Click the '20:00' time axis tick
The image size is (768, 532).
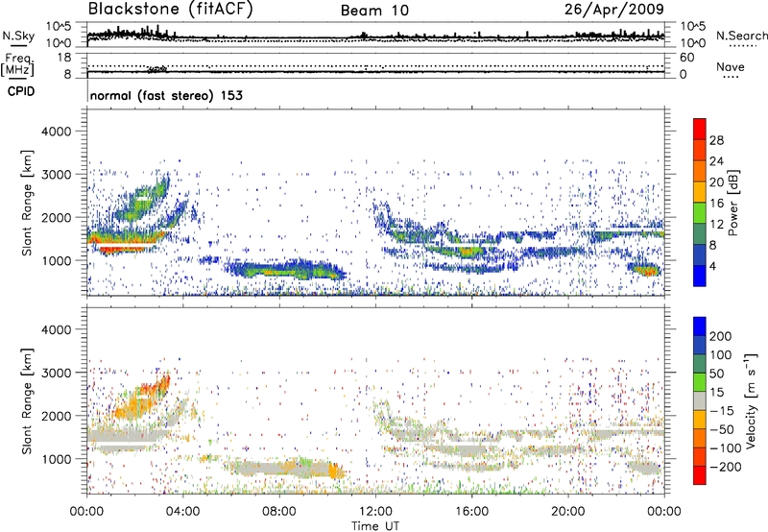point(567,512)
